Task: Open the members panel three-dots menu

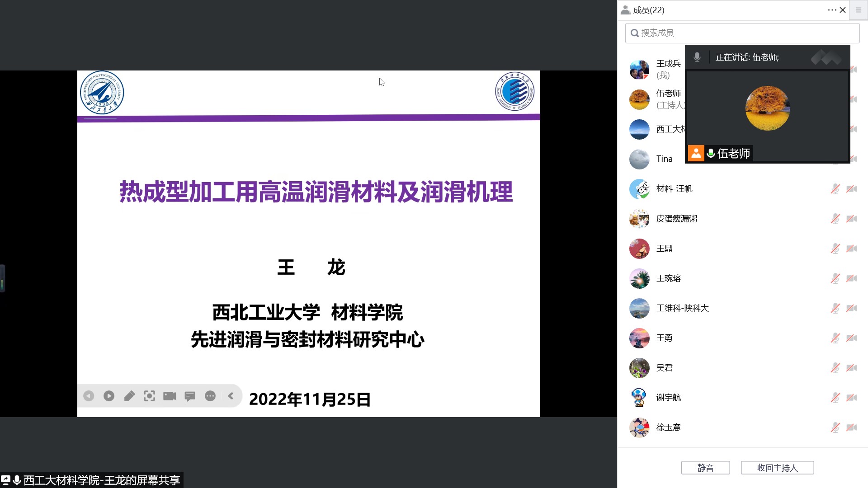Action: 832,10
